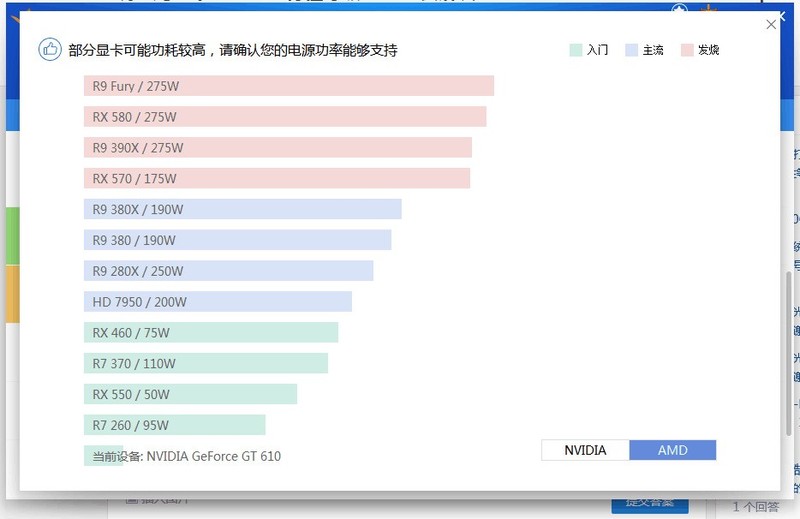Click the RX 570 / 175W bar

point(276,179)
